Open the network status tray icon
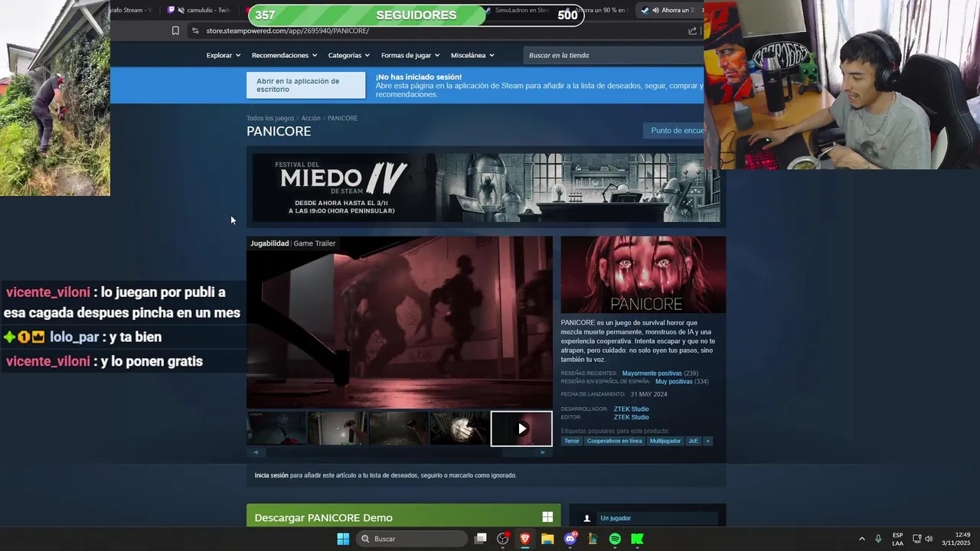 click(x=916, y=539)
